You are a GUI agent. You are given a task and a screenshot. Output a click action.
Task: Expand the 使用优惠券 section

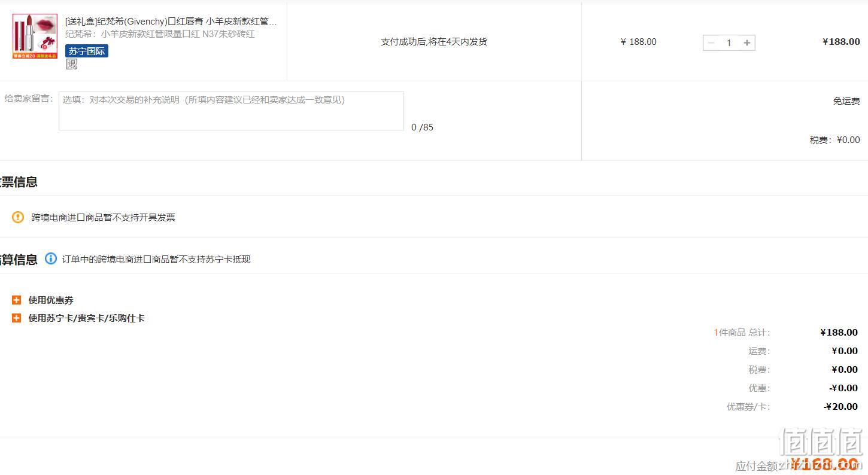(x=16, y=300)
